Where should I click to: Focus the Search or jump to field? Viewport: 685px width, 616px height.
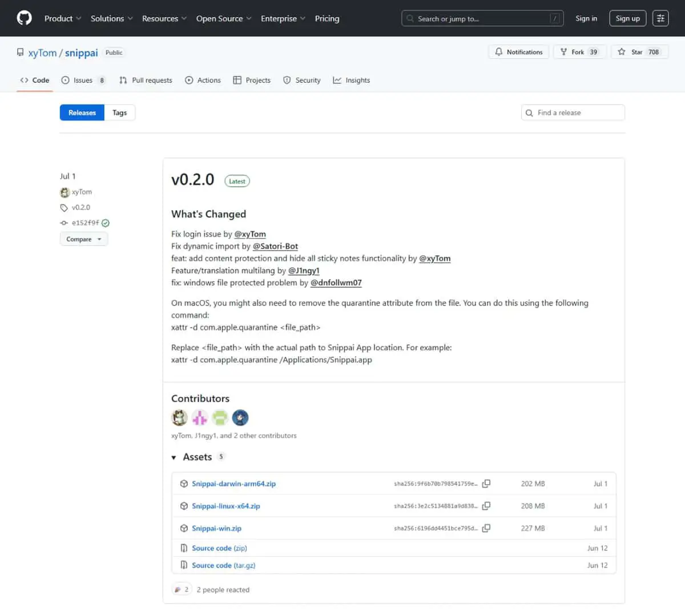tap(482, 18)
